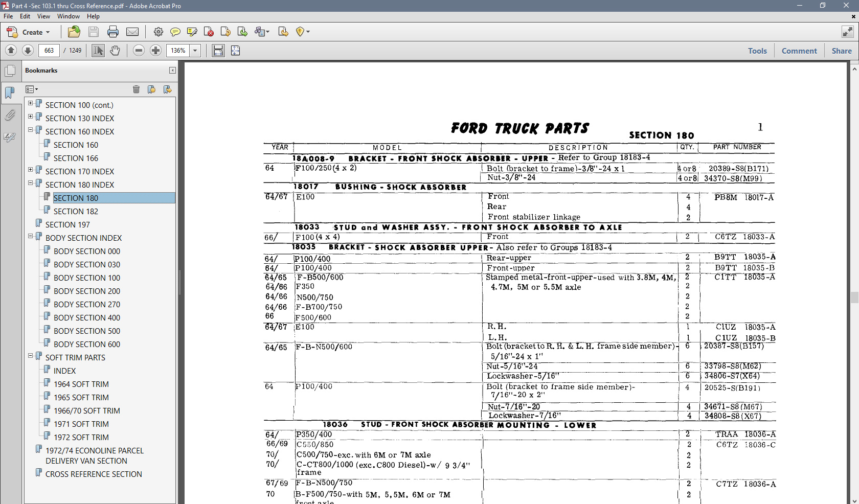Viewport: 859px width, 504px height.
Task: Open the View menu
Action: click(x=44, y=16)
